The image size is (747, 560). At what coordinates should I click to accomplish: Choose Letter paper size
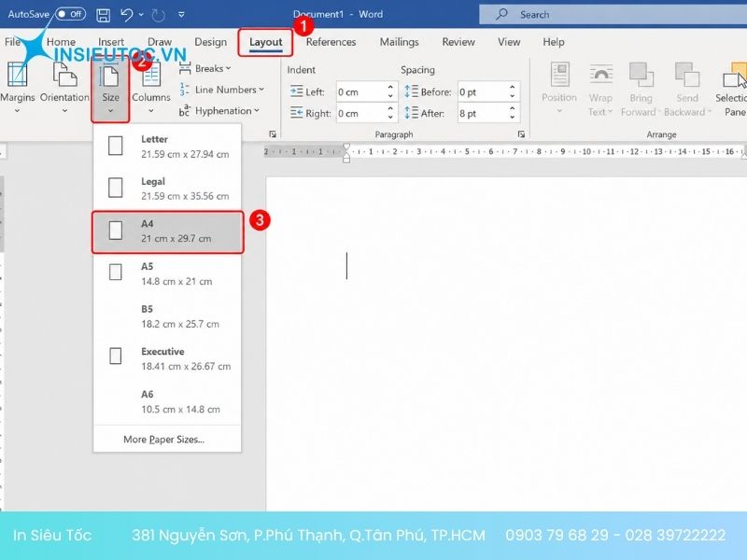click(x=167, y=147)
